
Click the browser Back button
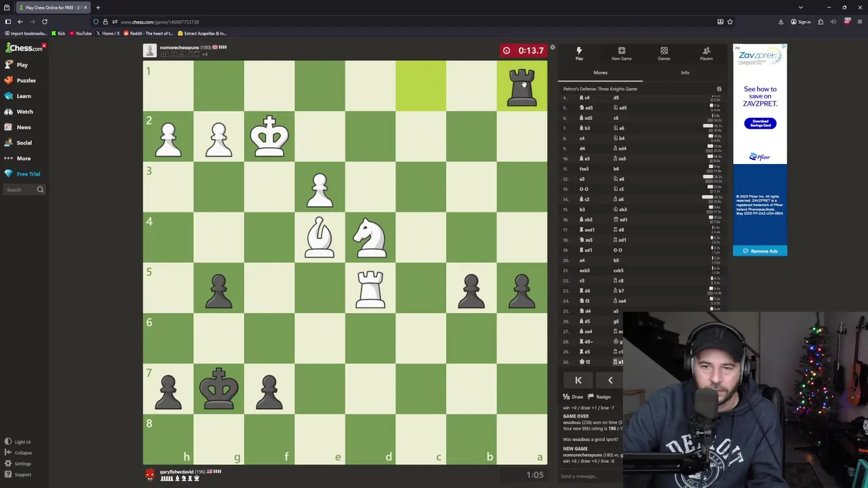coord(20,22)
